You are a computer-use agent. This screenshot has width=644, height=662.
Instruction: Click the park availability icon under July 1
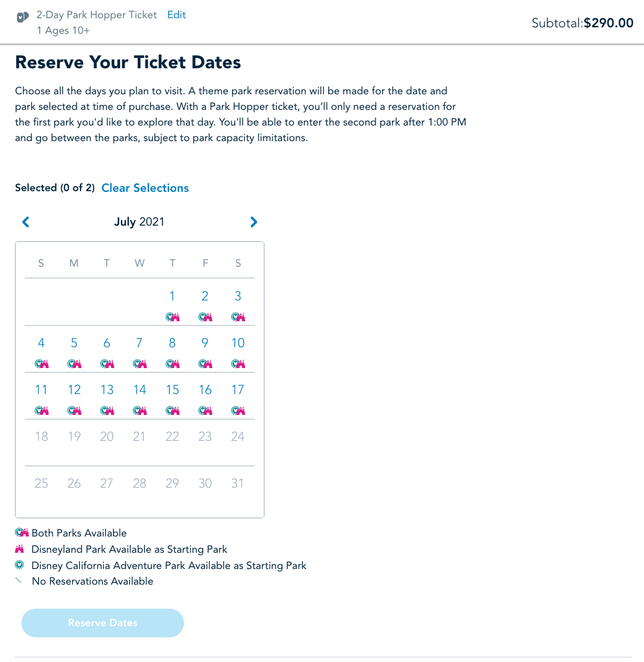(x=173, y=317)
